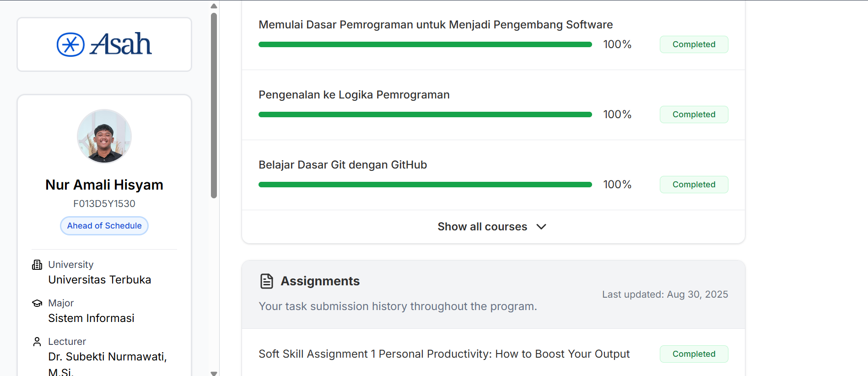Click the Lecturer person icon
This screenshot has width=868, height=376.
point(37,342)
